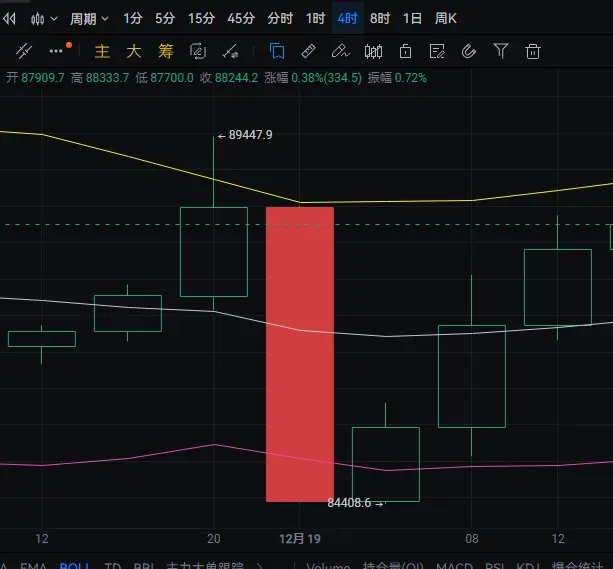Viewport: 613px width, 569px height.
Task: Toggle the 大 large-order indicator
Action: pos(134,51)
